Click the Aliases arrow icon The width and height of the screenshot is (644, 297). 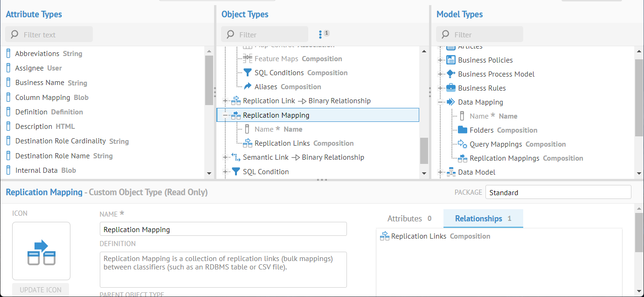(x=248, y=87)
